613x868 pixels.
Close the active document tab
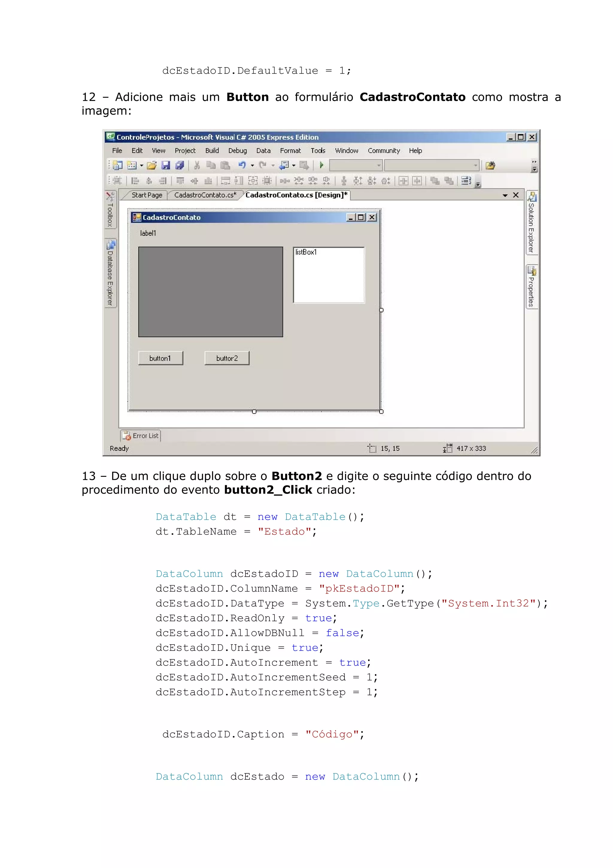point(516,195)
